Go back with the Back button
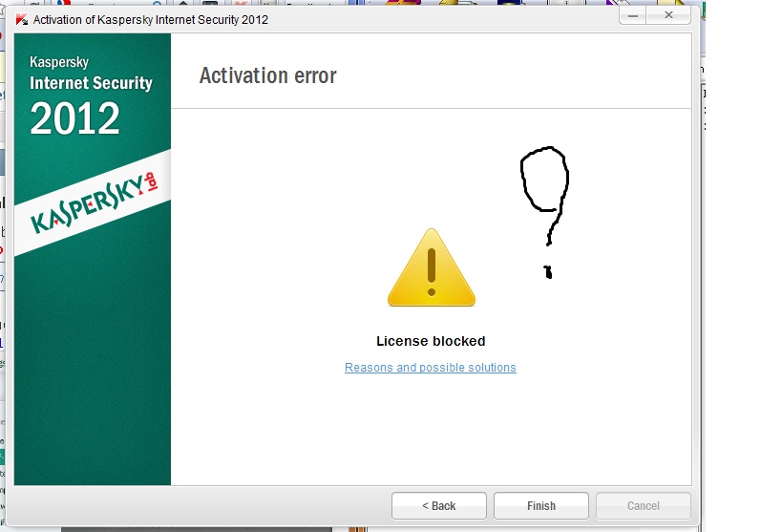The image size is (782, 532). [439, 505]
